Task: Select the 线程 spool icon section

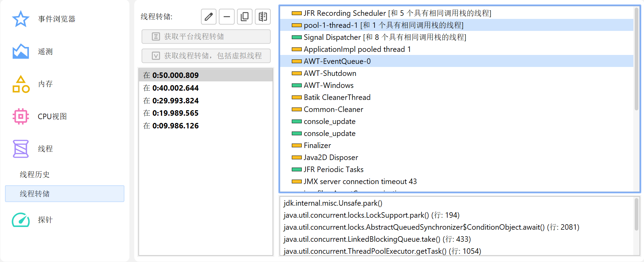Action: click(x=21, y=149)
